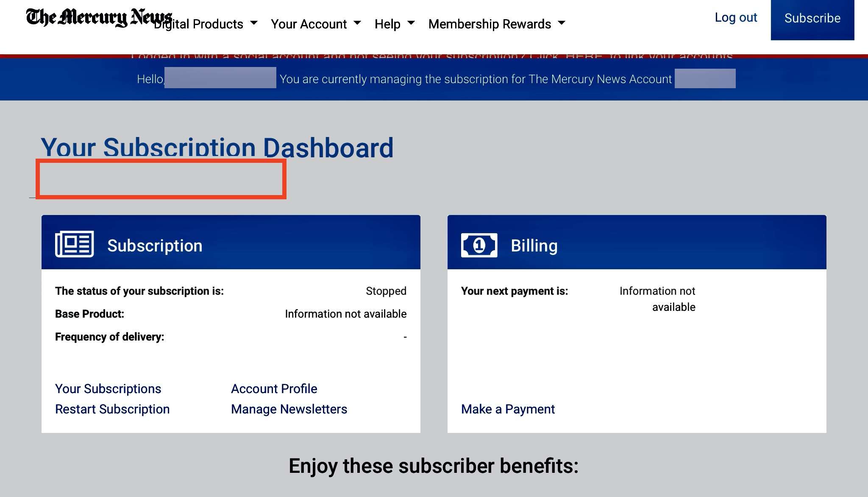Screen dimensions: 868x497
Task: Click the Billing card title
Action: pos(534,246)
